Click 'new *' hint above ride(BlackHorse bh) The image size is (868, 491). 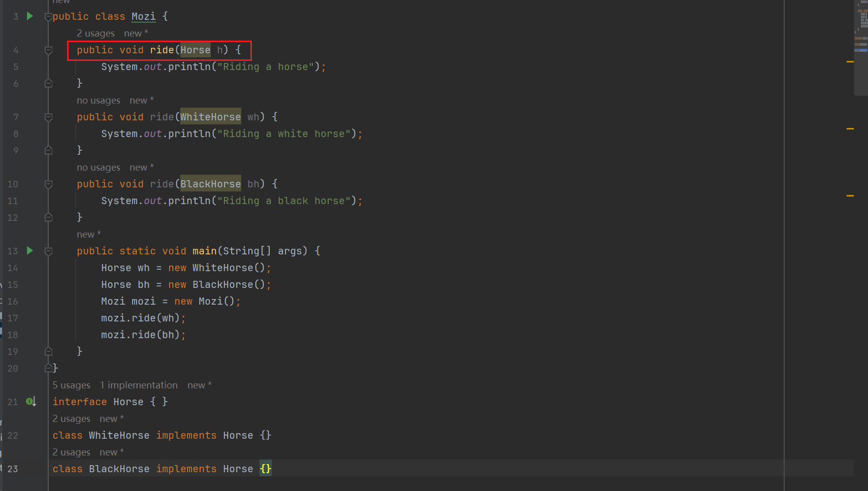tap(142, 168)
